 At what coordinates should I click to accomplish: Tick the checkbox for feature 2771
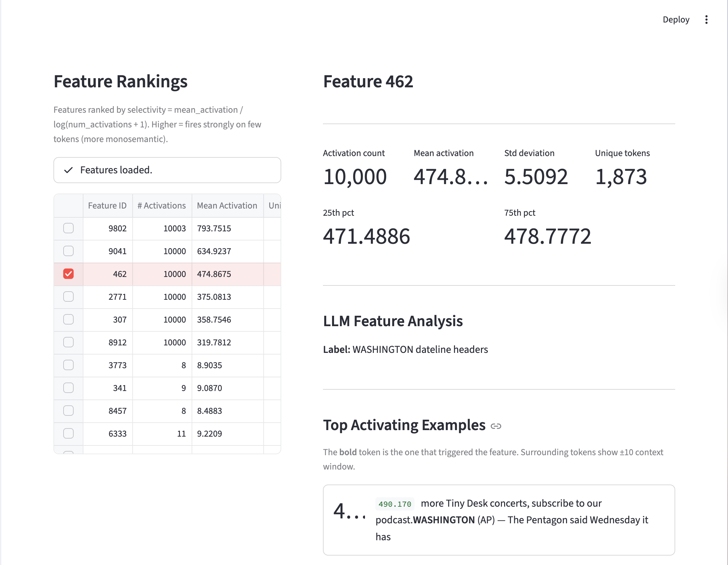[68, 297]
